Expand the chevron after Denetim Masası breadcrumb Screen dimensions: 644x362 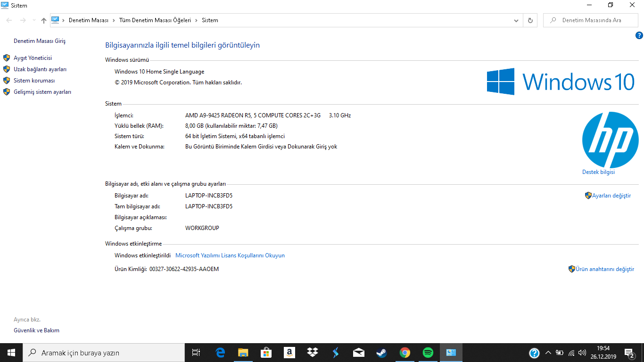click(113, 20)
